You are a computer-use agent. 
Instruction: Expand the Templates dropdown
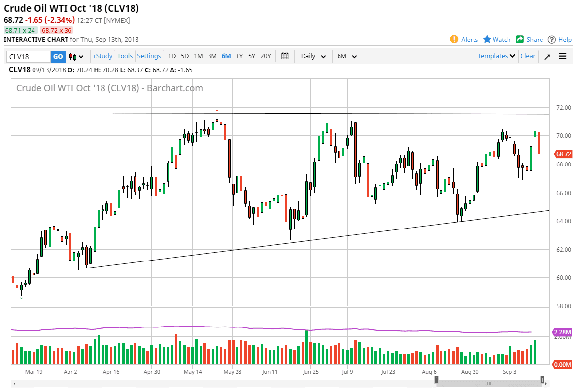497,56
